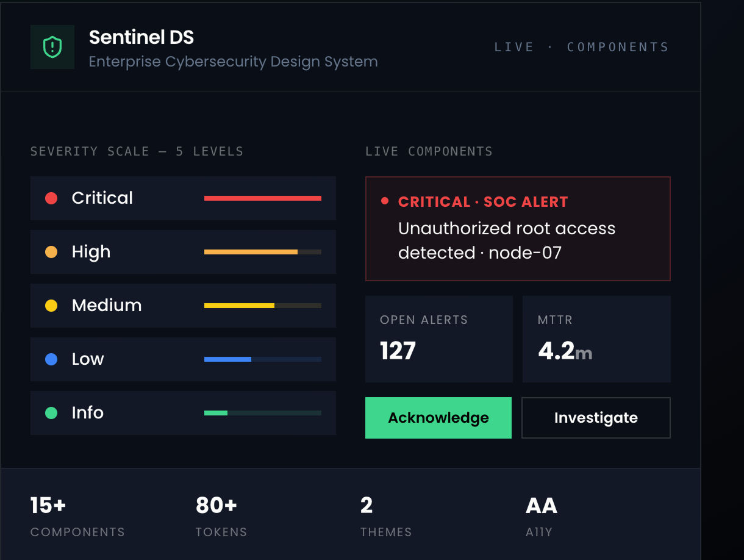The image size is (744, 560).
Task: Click the Investigate button
Action: click(x=596, y=418)
